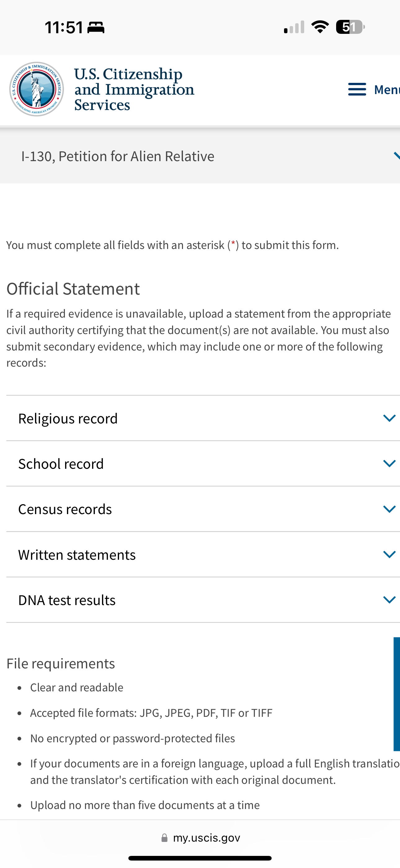The height and width of the screenshot is (868, 400).
Task: Expand the Religious record chevron
Action: 389,418
